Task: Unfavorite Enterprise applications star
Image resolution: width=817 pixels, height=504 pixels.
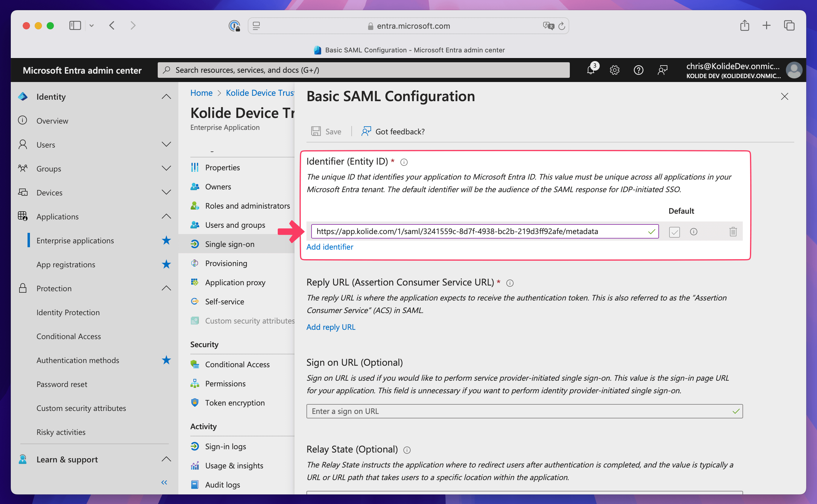Action: 166,240
